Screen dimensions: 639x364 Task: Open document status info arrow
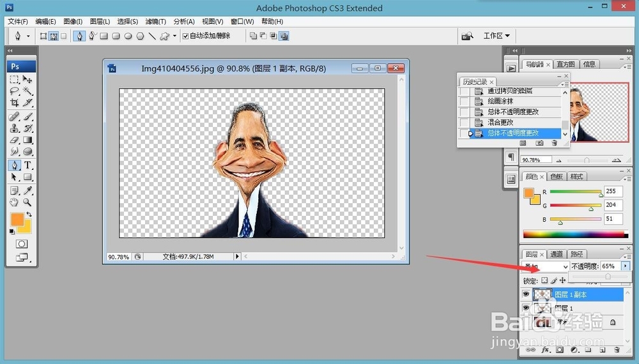pyautogui.click(x=237, y=257)
